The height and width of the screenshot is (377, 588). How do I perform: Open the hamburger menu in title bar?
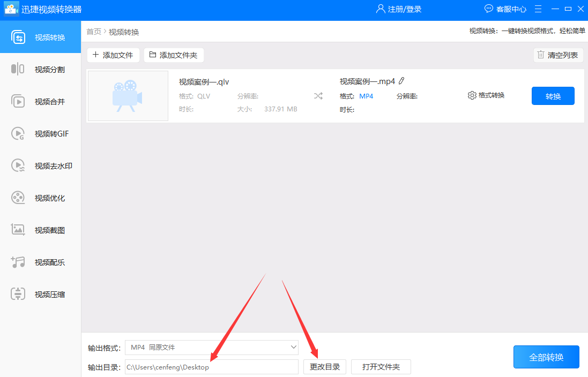538,9
